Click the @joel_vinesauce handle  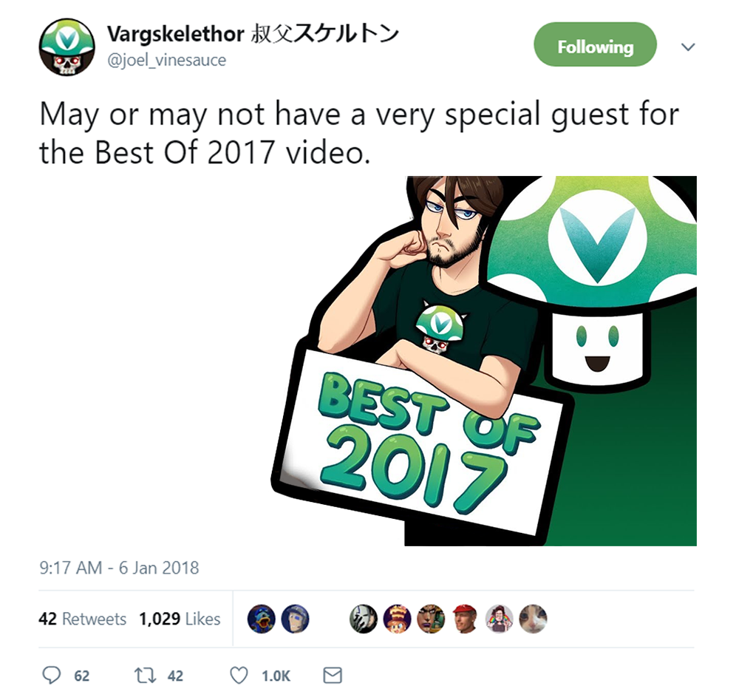[x=166, y=60]
